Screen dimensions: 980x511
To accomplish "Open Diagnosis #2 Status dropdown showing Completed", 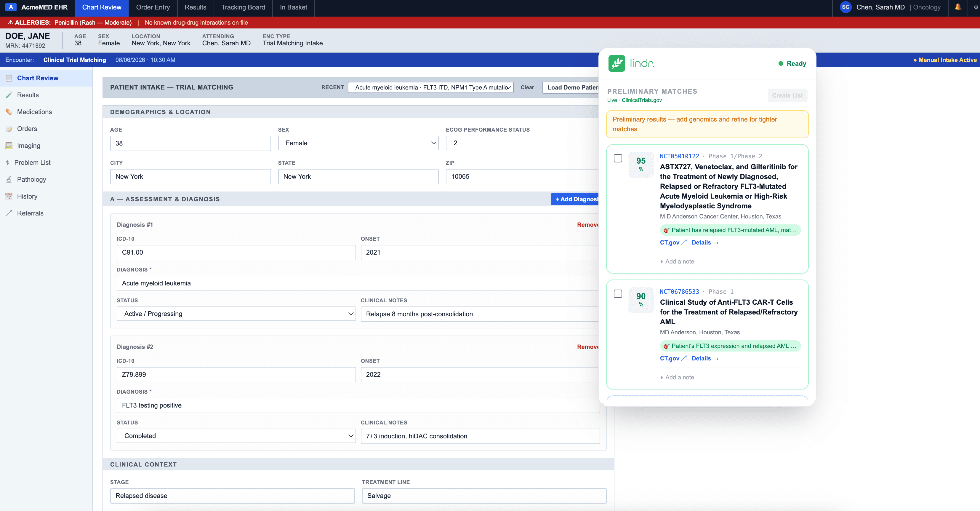I will 236,436.
